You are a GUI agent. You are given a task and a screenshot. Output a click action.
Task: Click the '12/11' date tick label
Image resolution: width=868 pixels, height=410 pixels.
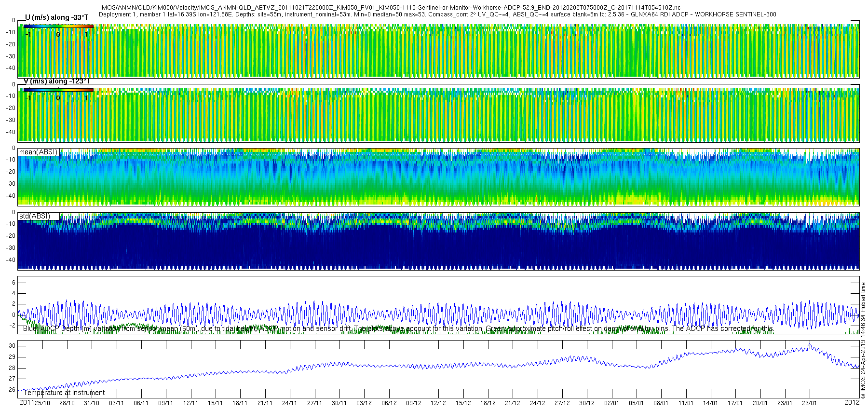pos(190,403)
